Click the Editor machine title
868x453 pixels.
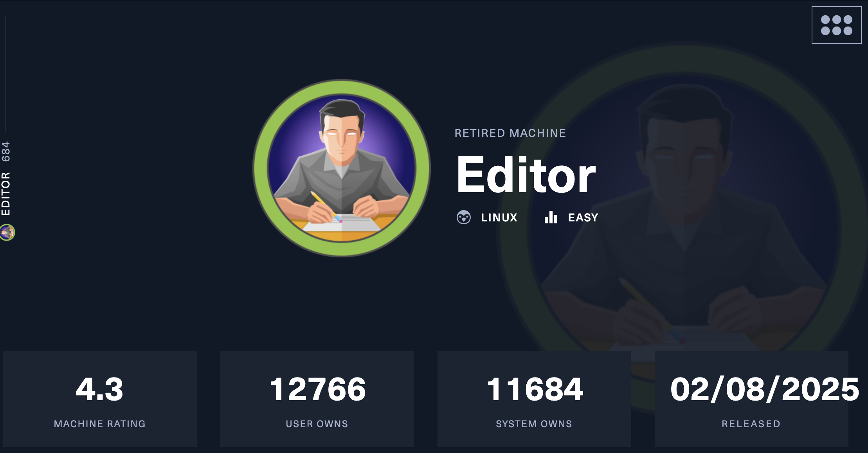point(526,175)
